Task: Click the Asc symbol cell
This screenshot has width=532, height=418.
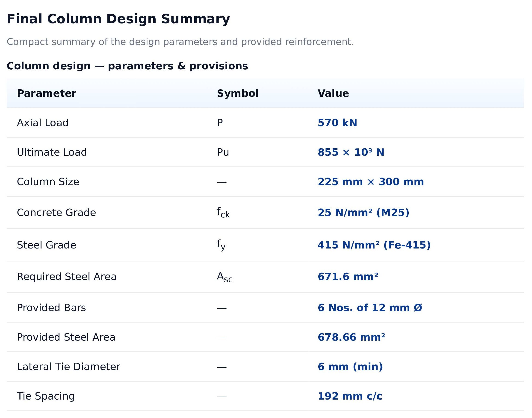Action: 224,277
